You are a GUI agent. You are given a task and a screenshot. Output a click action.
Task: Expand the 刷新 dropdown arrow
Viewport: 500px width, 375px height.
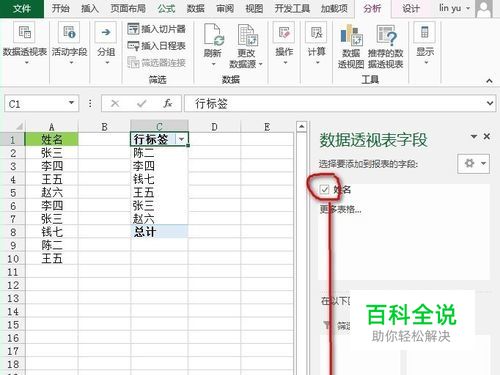click(x=213, y=64)
